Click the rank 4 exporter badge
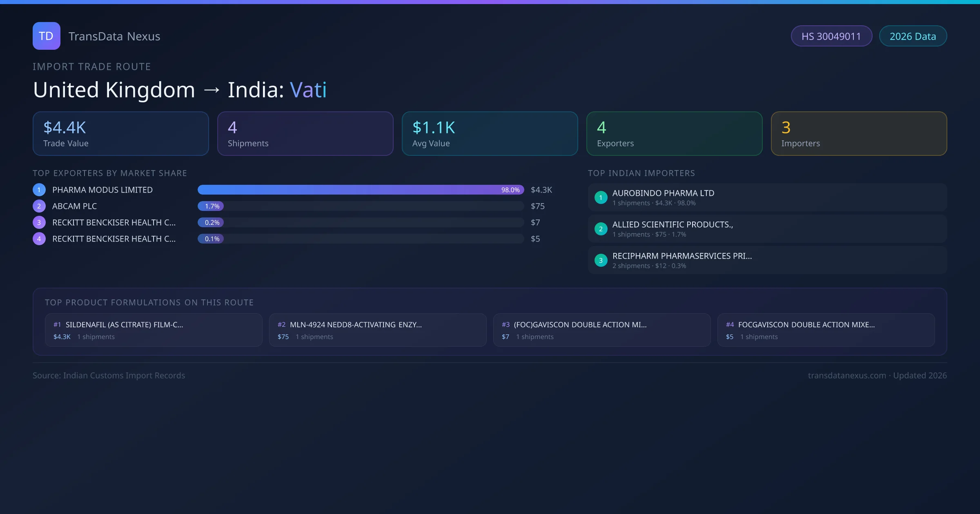This screenshot has height=514, width=980. [39, 239]
